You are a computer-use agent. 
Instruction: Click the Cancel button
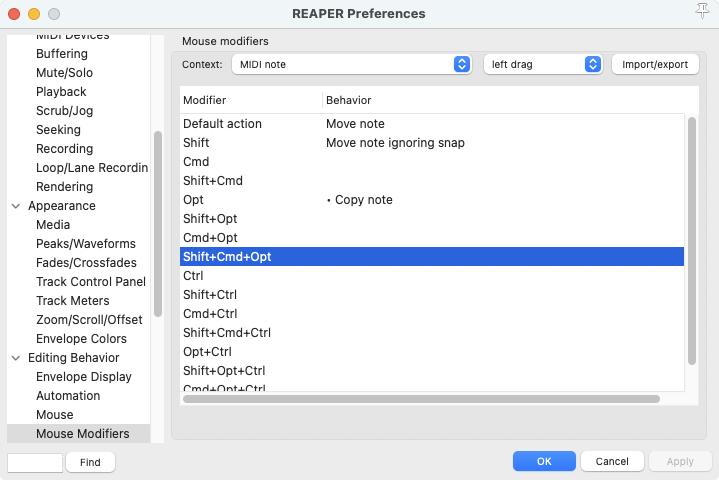point(612,462)
